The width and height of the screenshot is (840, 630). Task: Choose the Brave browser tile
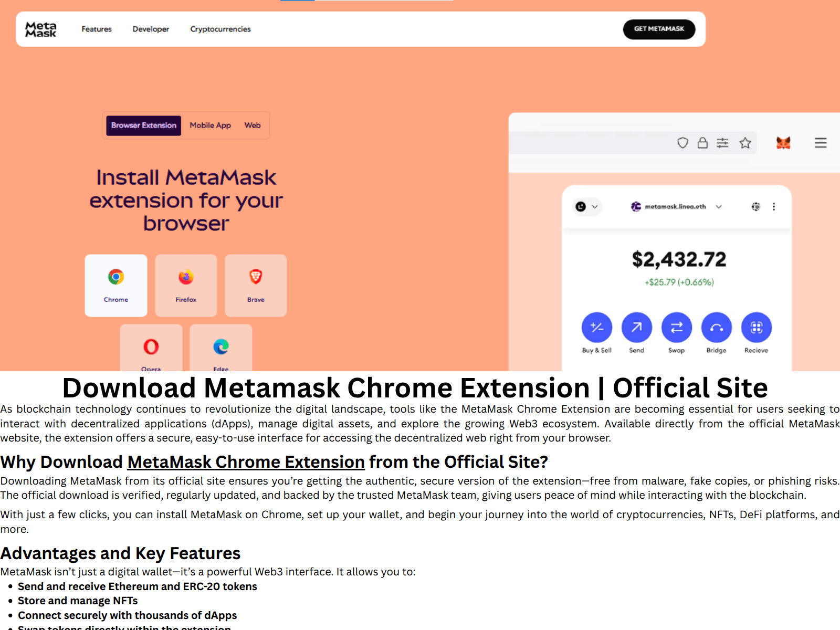point(256,286)
